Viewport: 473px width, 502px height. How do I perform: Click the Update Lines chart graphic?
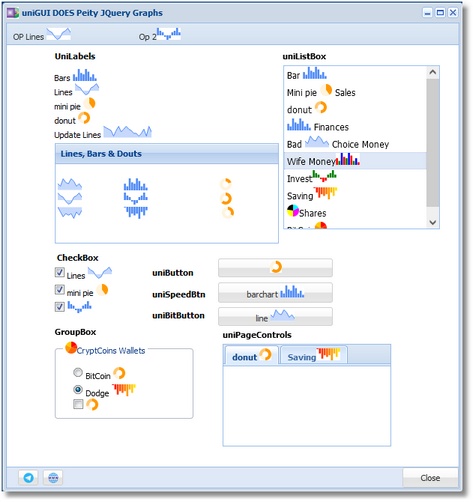pos(127,132)
